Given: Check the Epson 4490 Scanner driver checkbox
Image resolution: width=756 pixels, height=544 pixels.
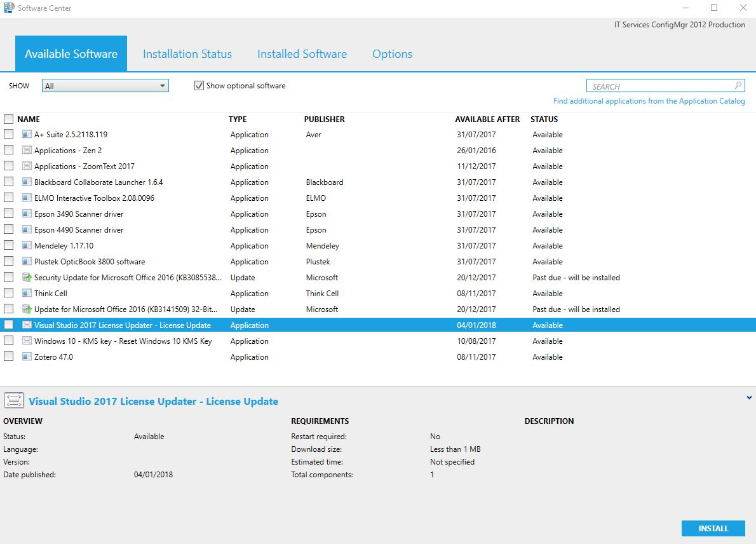Looking at the screenshot, I should click(x=9, y=229).
